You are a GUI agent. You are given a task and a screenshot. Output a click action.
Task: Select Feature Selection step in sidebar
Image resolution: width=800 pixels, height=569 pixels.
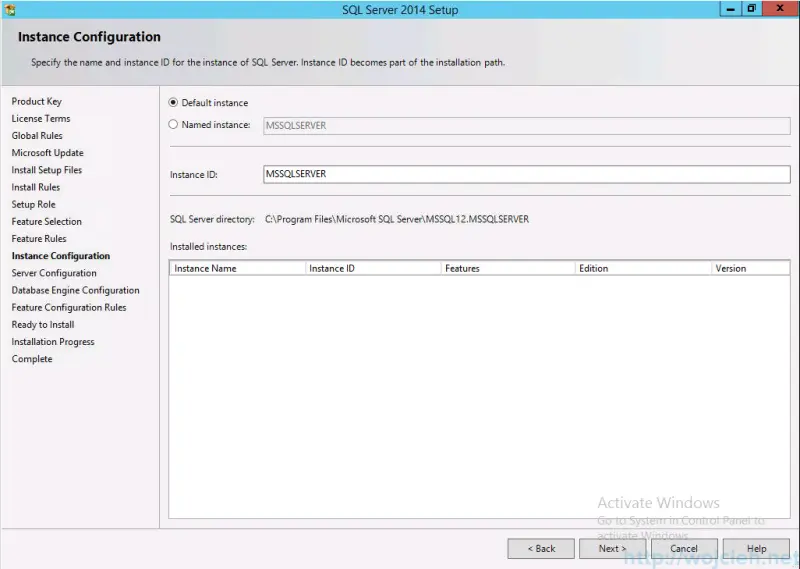click(x=46, y=221)
